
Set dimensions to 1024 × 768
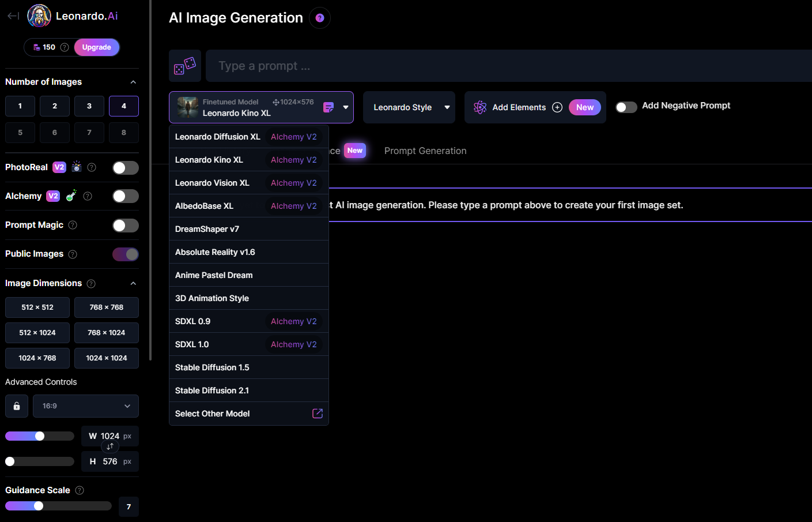[x=37, y=358]
